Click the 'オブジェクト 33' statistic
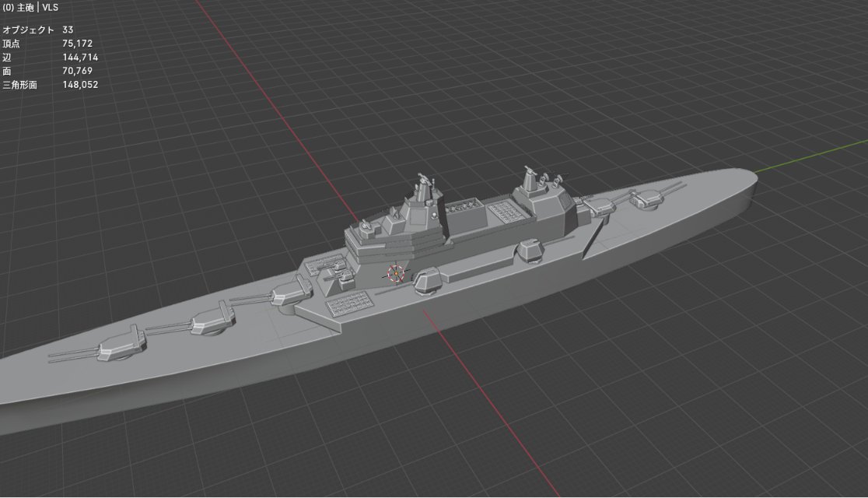The image size is (868, 498). coord(38,30)
